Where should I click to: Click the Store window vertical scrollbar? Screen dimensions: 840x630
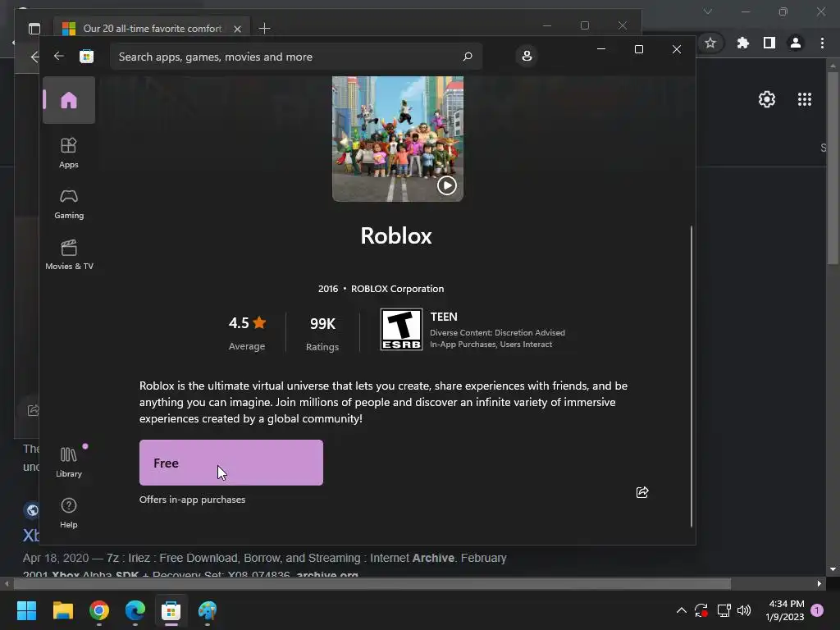pos(691,376)
